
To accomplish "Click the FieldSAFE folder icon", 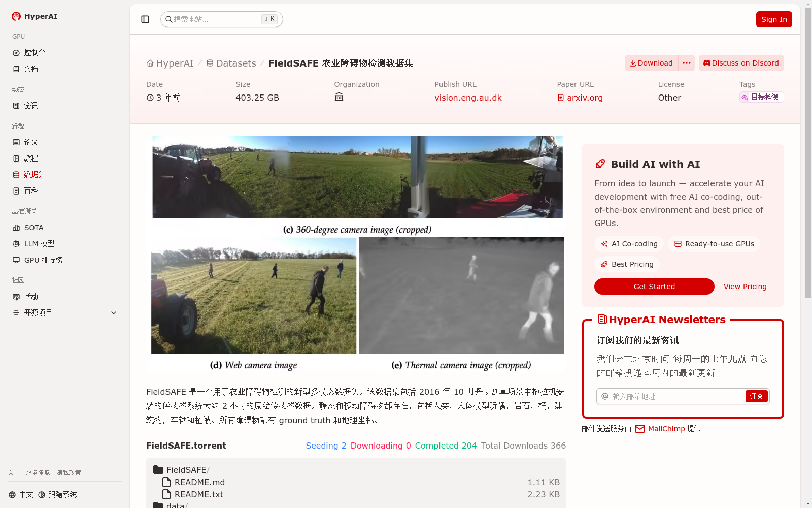I will coord(158,470).
